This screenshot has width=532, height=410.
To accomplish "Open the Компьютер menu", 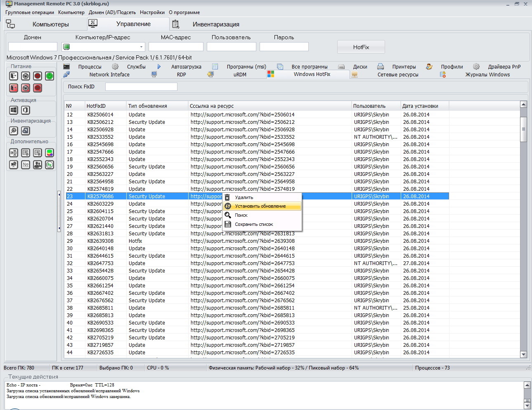I will coord(71,12).
